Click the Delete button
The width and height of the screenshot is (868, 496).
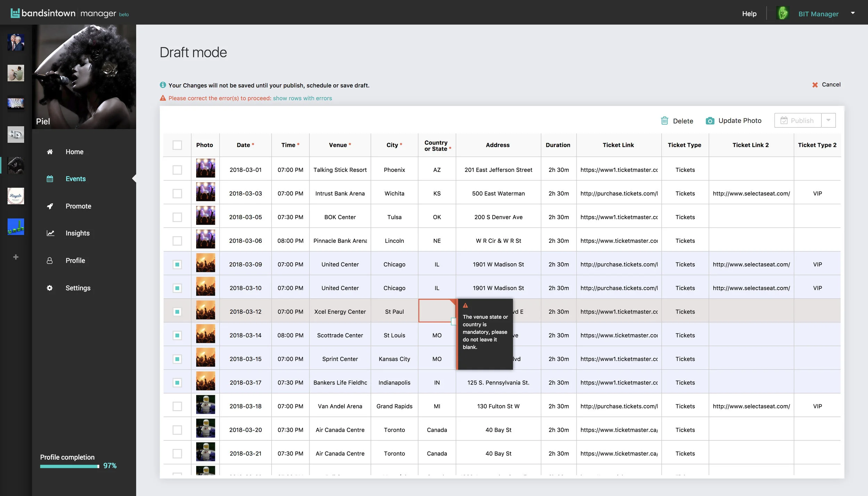[677, 121]
